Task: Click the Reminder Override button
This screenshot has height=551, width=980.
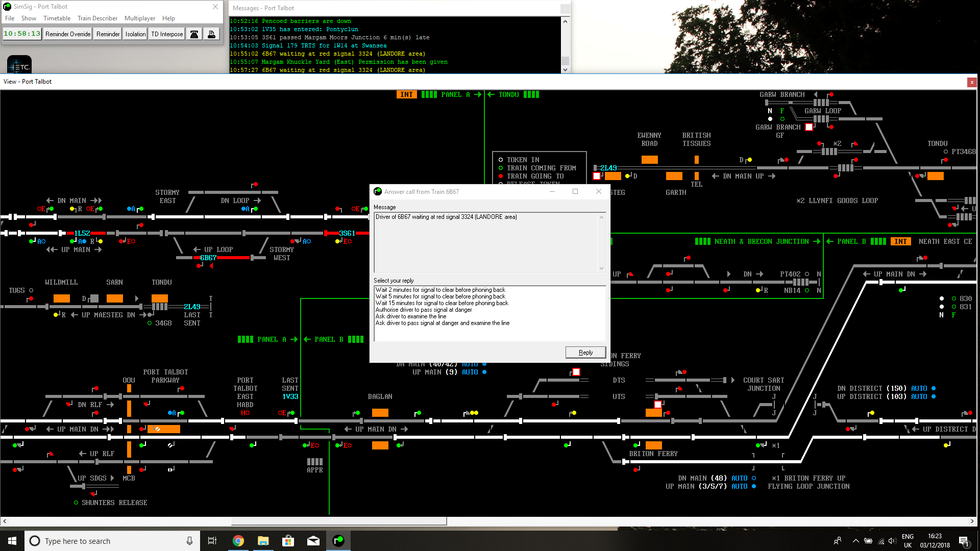Action: pyautogui.click(x=68, y=34)
